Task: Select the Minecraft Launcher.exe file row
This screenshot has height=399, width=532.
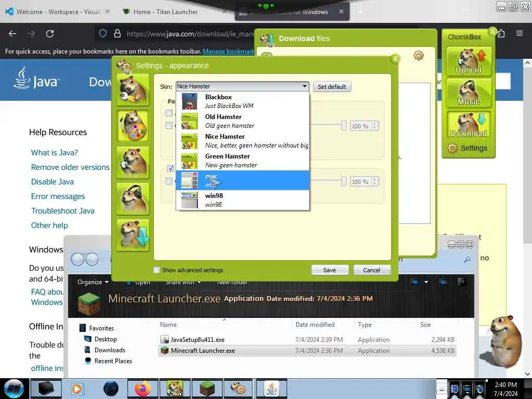Action: click(307, 351)
